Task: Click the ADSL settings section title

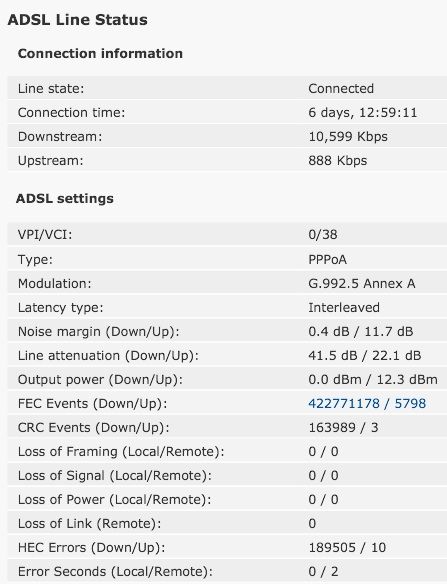Action: pyautogui.click(x=65, y=199)
